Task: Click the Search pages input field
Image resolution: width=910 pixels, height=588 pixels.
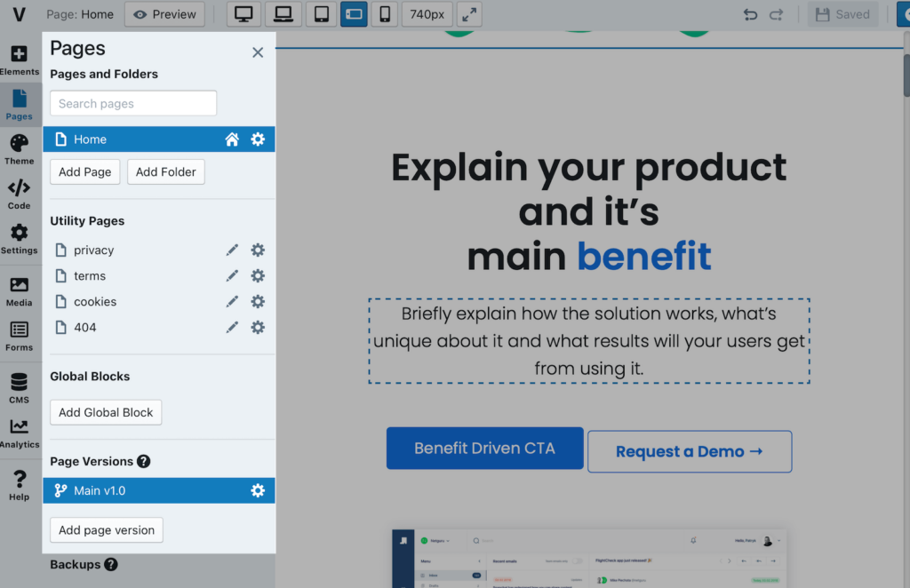Action: tap(133, 103)
